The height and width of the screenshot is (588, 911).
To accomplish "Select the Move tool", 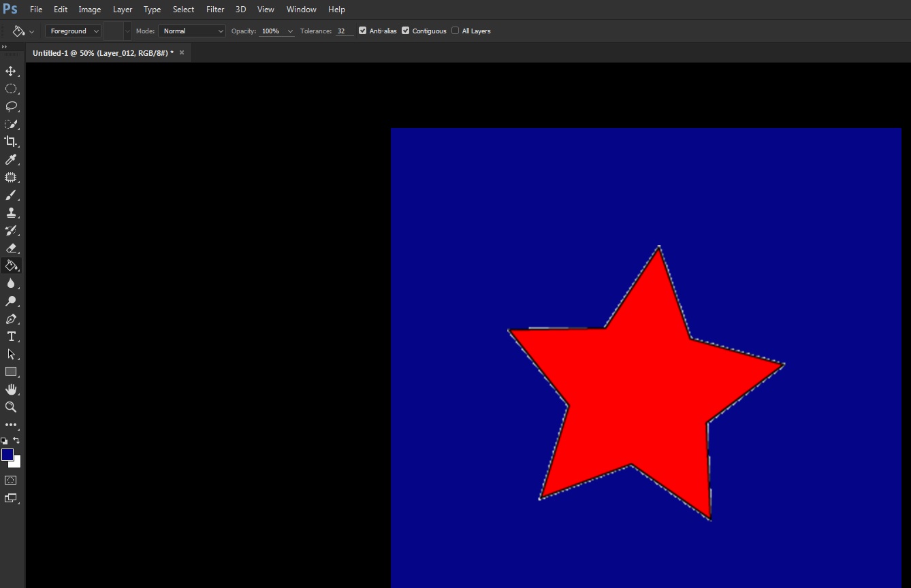I will coord(11,71).
